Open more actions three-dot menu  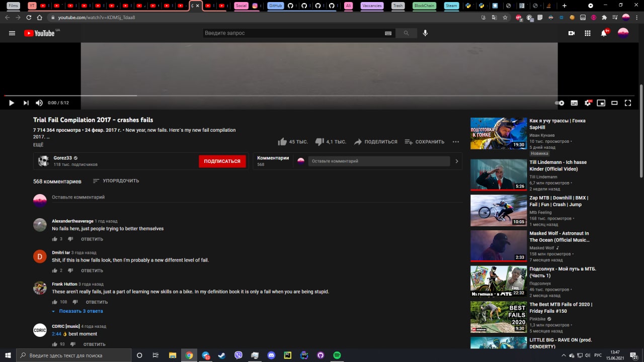456,142
